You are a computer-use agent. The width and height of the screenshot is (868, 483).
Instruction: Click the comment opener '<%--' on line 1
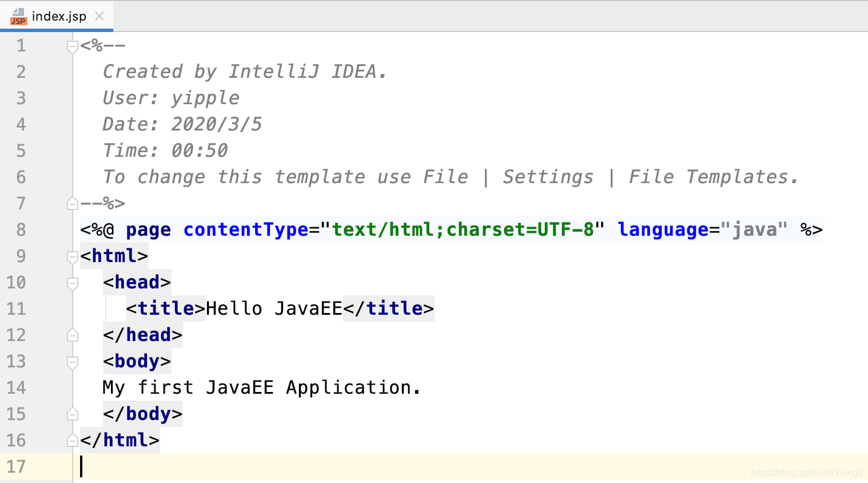coord(103,45)
